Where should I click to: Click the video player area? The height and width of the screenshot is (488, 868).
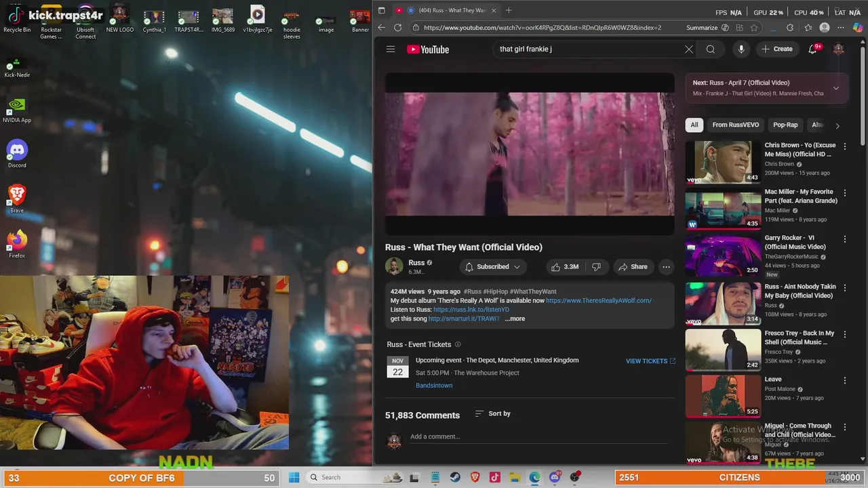[x=530, y=154]
